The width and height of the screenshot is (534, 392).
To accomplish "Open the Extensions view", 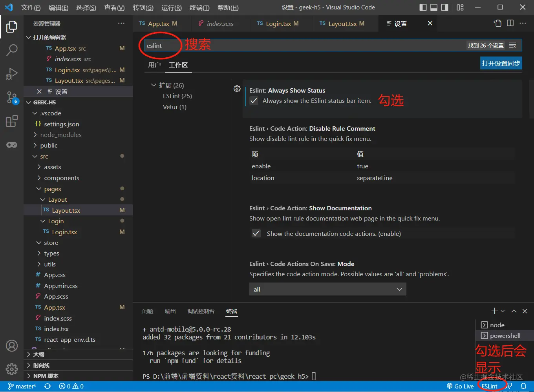I will click(x=12, y=121).
